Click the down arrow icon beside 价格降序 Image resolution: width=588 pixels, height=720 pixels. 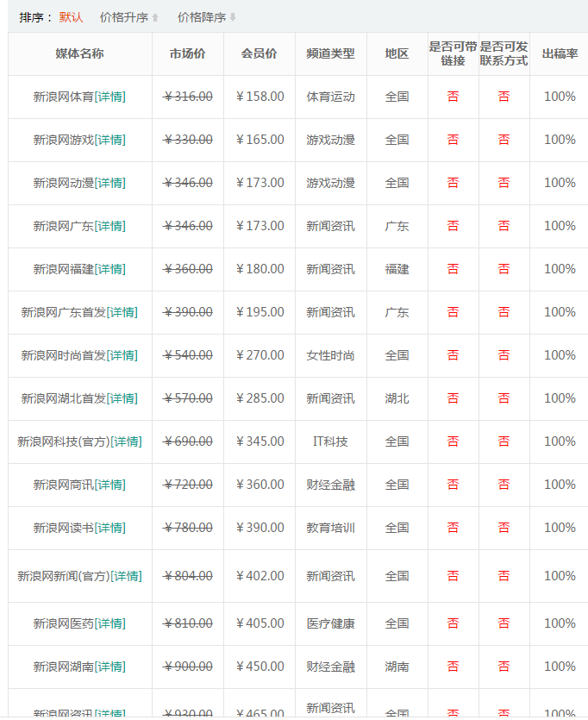coord(233,17)
